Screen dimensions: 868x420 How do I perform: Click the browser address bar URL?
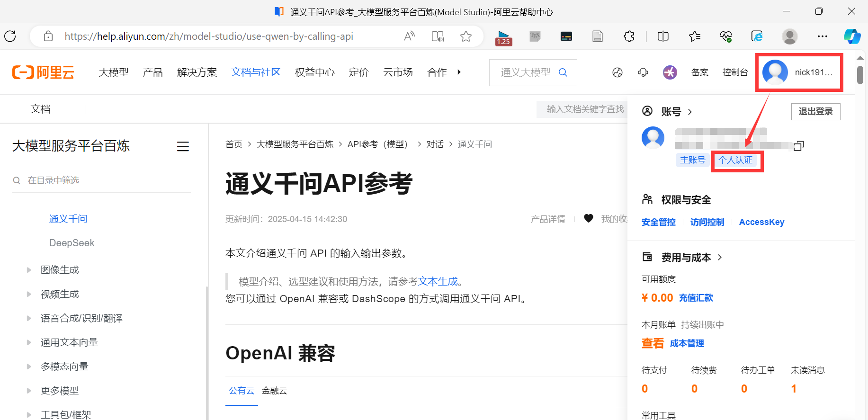pyautogui.click(x=209, y=36)
